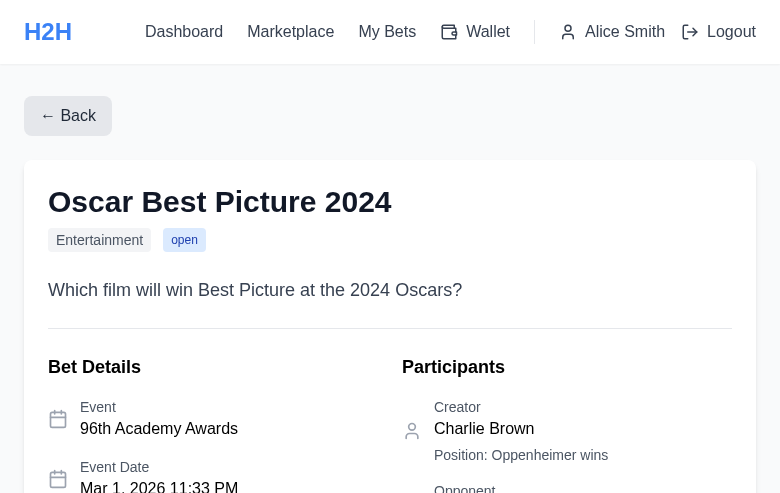Click the Event Date calendar icon
The image size is (780, 493).
coord(58,479)
